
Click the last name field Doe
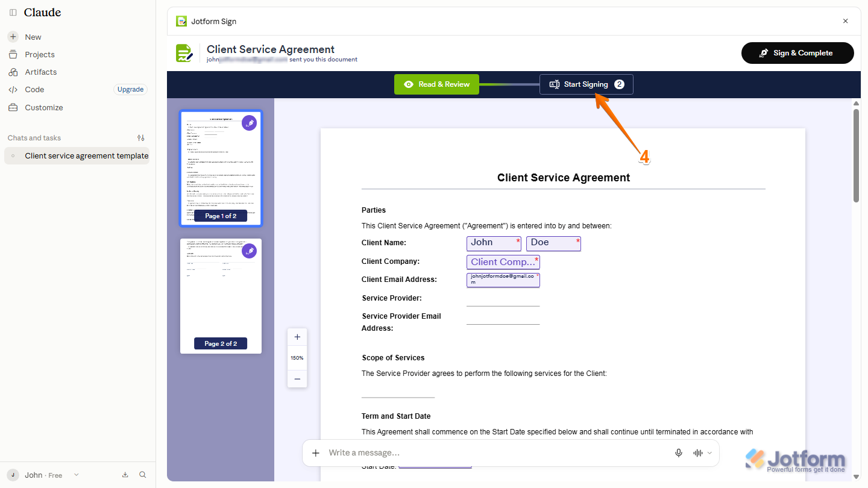(553, 243)
